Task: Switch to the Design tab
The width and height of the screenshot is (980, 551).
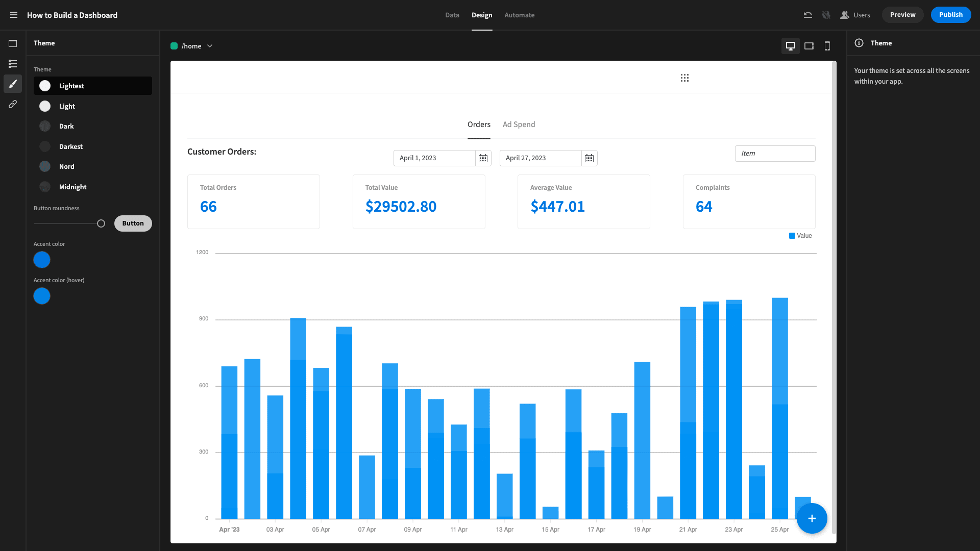Action: pos(481,15)
